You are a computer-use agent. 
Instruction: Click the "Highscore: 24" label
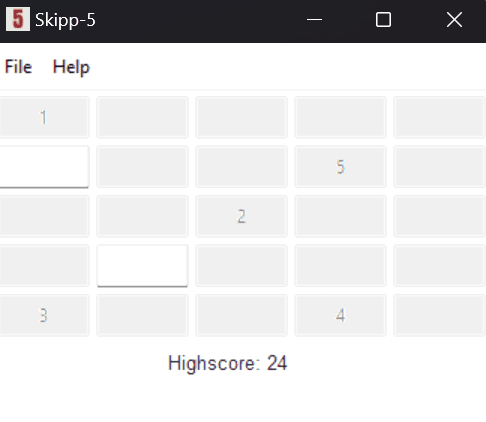[227, 363]
